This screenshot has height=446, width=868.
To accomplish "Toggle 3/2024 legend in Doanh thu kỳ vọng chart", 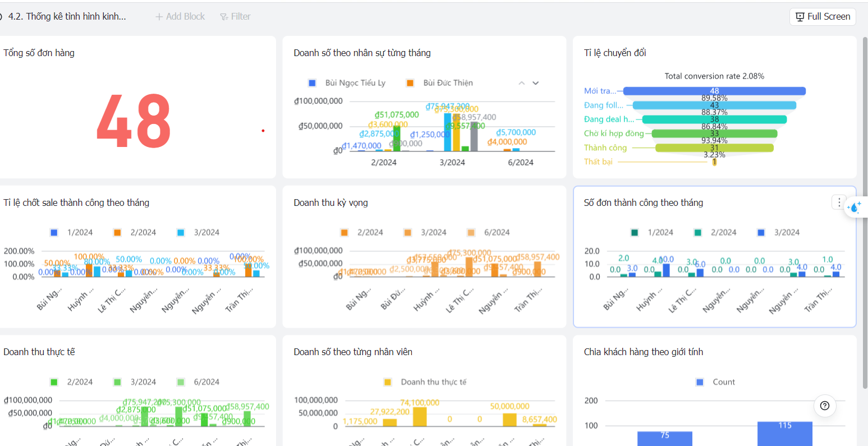I will 425,232.
